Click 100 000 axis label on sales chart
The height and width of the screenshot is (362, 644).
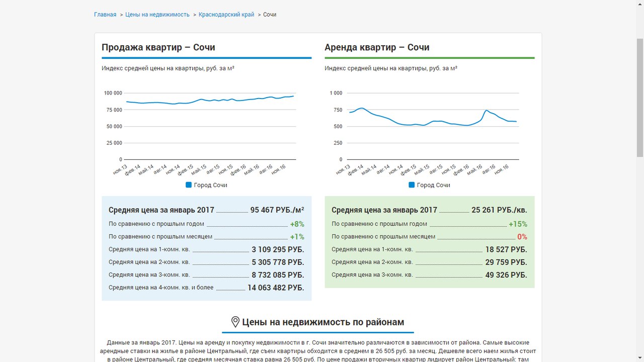coord(113,93)
